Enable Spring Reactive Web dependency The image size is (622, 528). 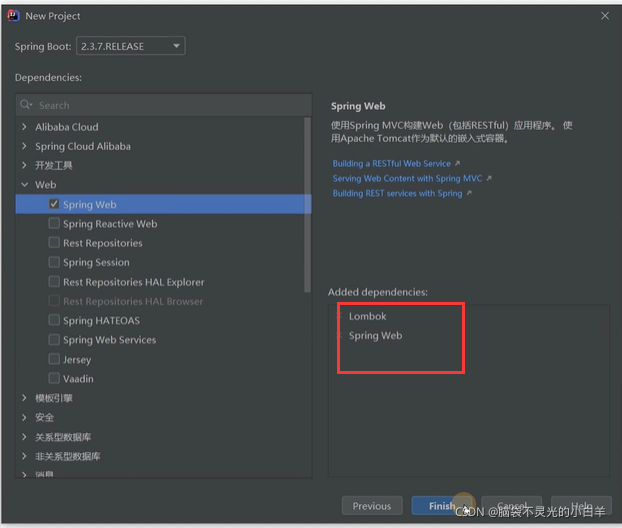tap(54, 223)
